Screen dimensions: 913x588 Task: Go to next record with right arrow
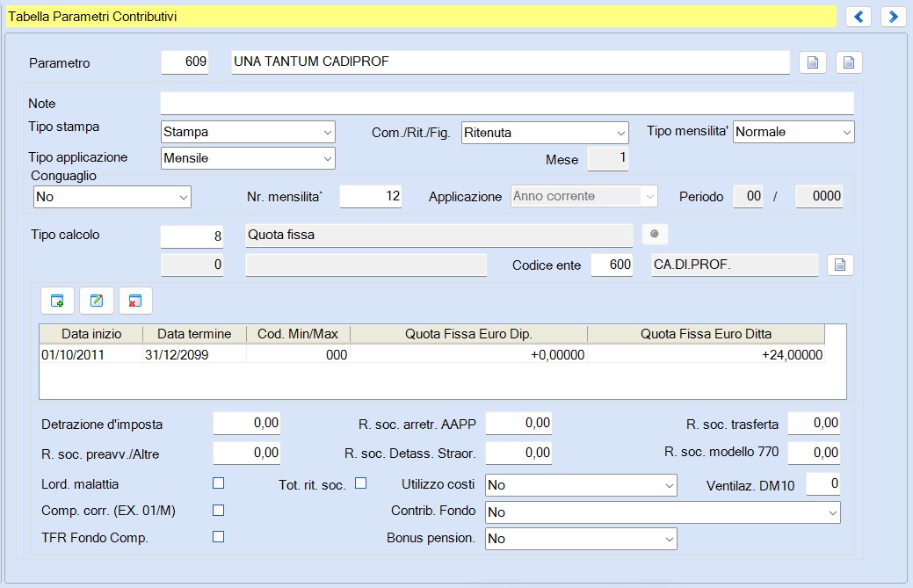(893, 17)
